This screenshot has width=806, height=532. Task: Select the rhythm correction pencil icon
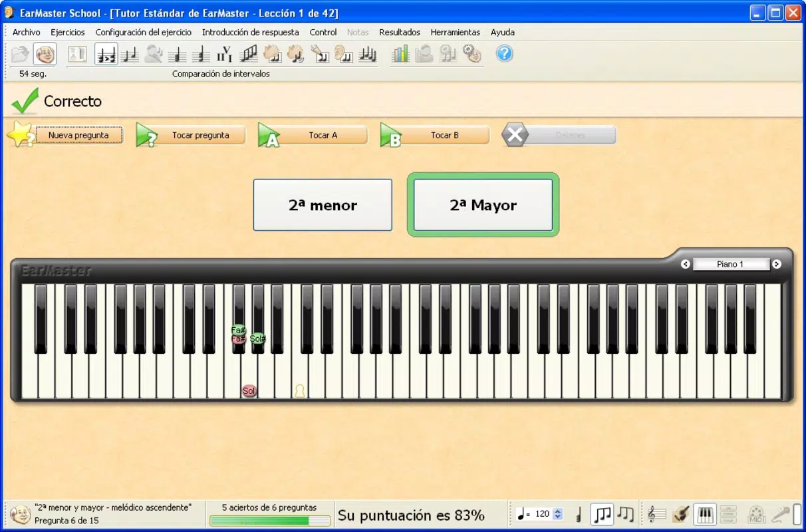pos(320,54)
